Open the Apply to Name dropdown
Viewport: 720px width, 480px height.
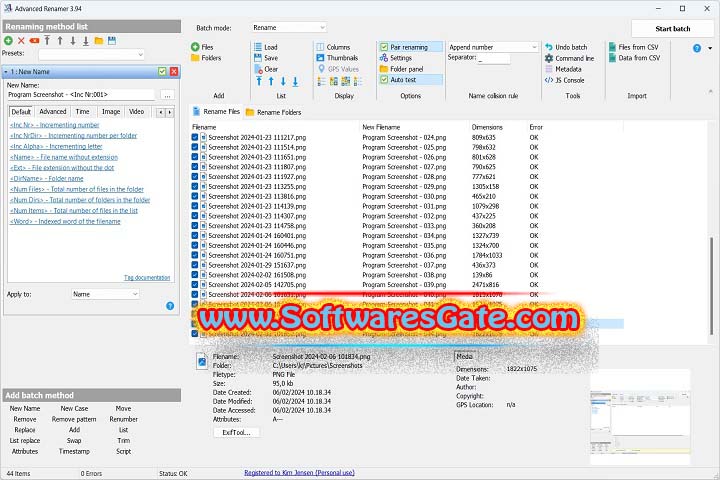pyautogui.click(x=105, y=294)
